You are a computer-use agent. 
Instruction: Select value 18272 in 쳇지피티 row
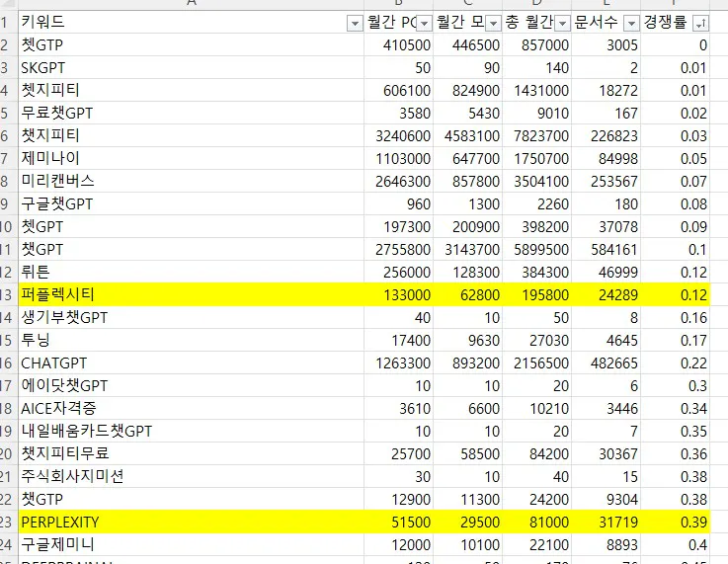(606, 91)
